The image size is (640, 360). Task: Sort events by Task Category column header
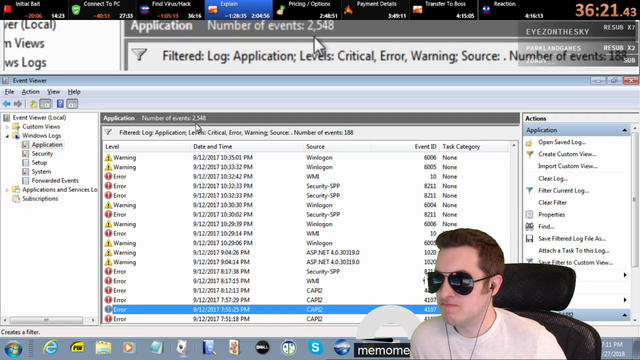pos(474,147)
